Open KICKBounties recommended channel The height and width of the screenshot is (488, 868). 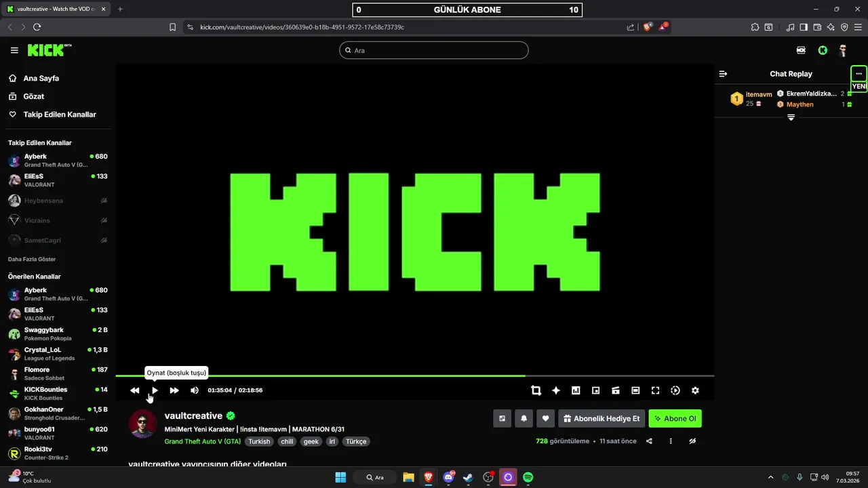(57, 394)
